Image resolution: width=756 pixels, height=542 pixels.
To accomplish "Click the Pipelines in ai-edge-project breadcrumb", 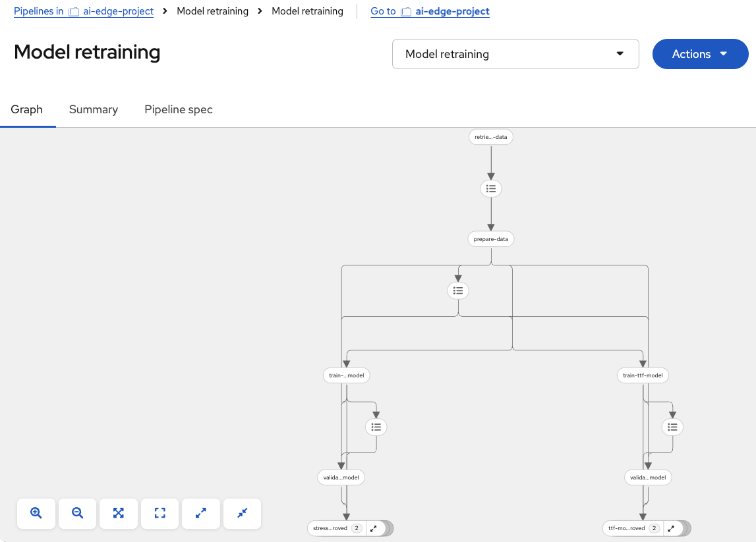I will 84,11.
